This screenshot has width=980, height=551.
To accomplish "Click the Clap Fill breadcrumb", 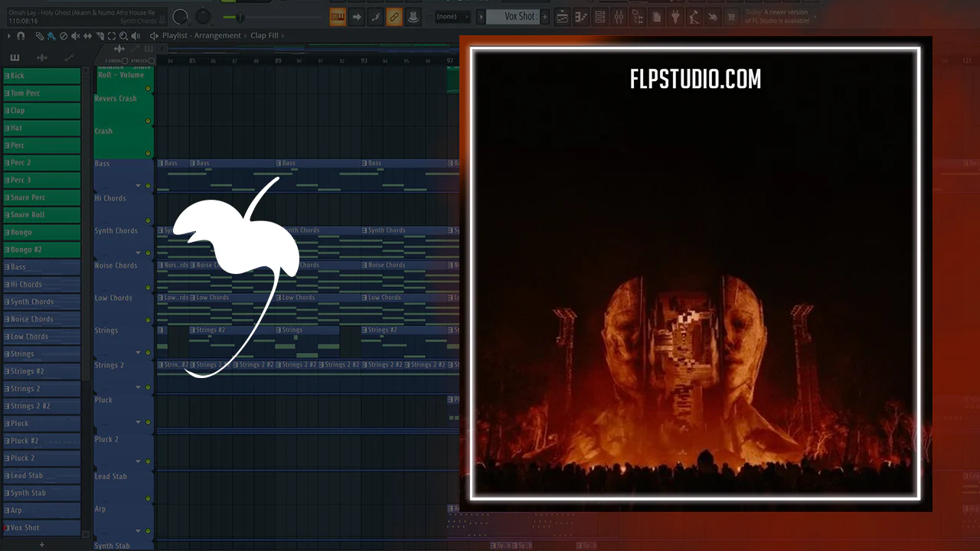I will (x=264, y=35).
